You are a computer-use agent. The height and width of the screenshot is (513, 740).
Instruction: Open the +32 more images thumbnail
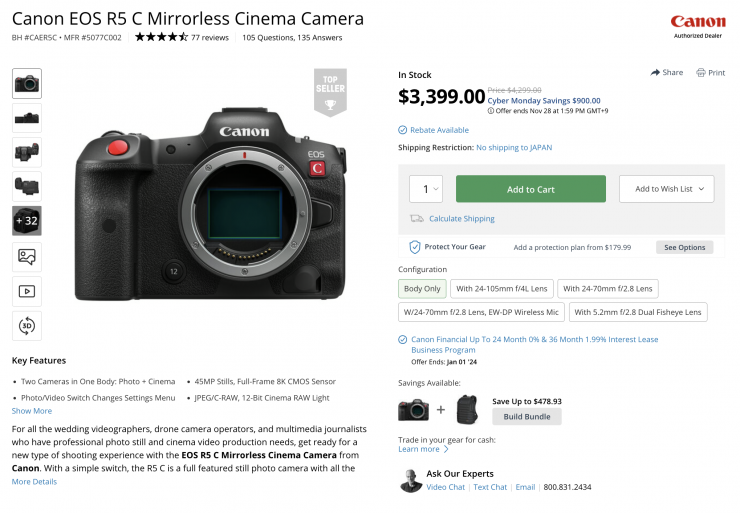click(27, 221)
